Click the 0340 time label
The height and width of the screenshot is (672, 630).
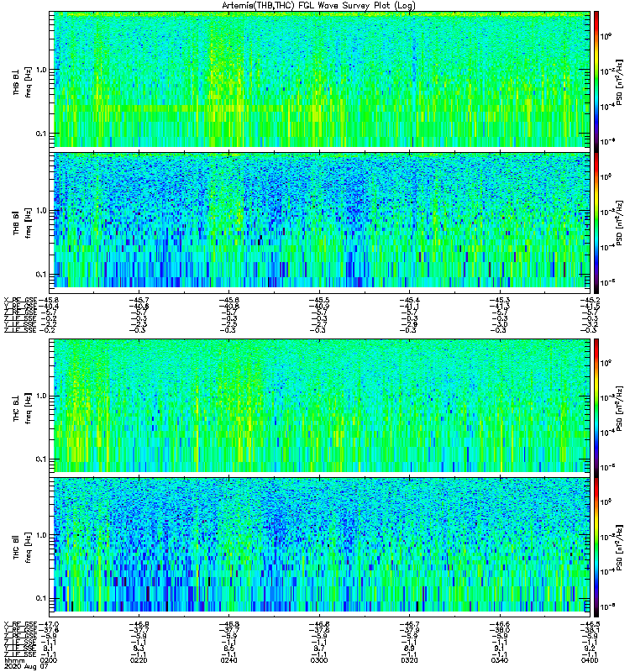[x=499, y=660]
